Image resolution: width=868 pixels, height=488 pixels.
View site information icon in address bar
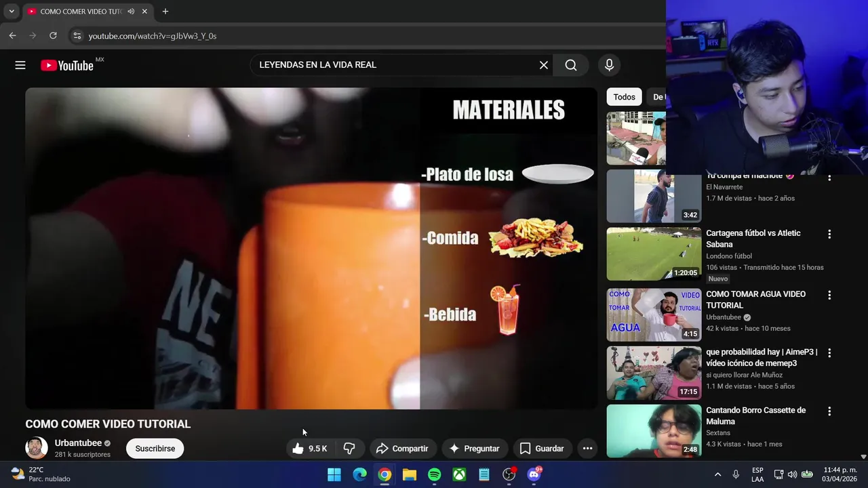[x=77, y=36]
